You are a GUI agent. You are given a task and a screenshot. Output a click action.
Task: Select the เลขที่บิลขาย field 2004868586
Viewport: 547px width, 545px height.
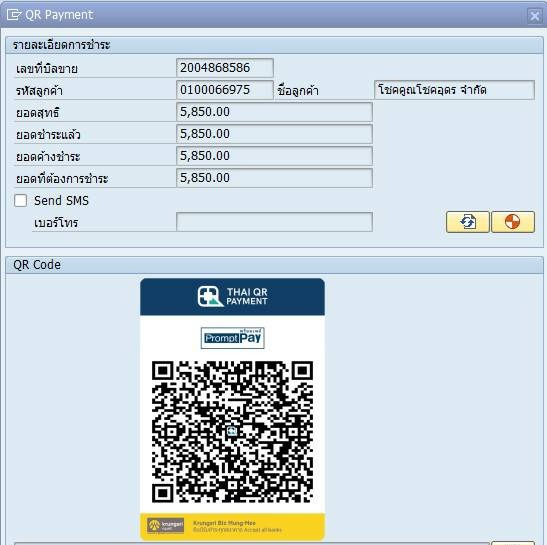pos(225,68)
